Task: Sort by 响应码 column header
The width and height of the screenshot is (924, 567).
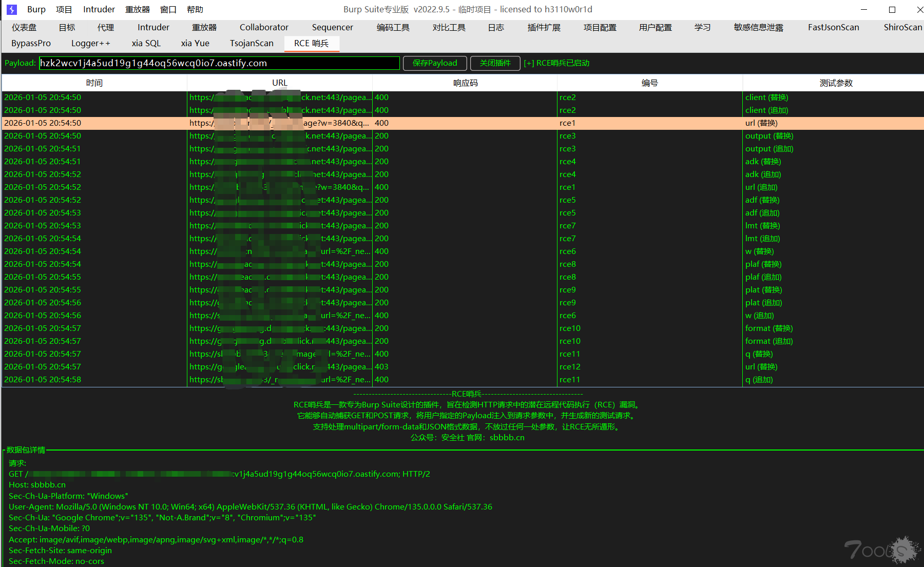Action: (465, 83)
